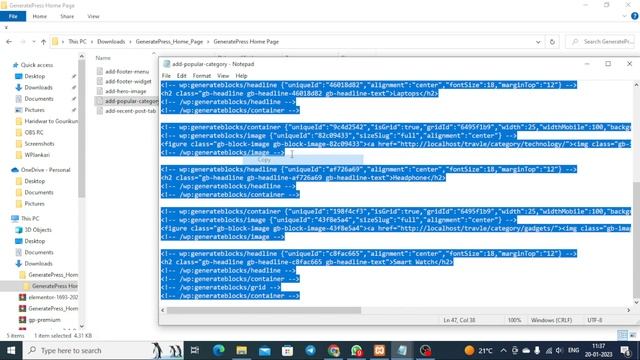
Task: Expand the Explorer ribbon chevron
Action: pyautogui.click(x=624, y=16)
